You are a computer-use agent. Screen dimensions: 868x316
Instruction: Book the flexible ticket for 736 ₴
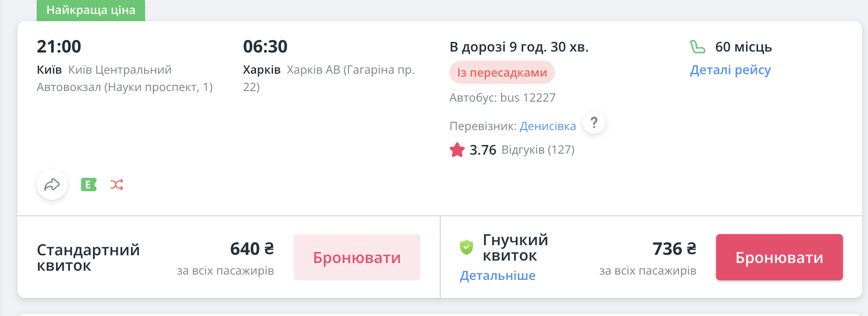[779, 257]
